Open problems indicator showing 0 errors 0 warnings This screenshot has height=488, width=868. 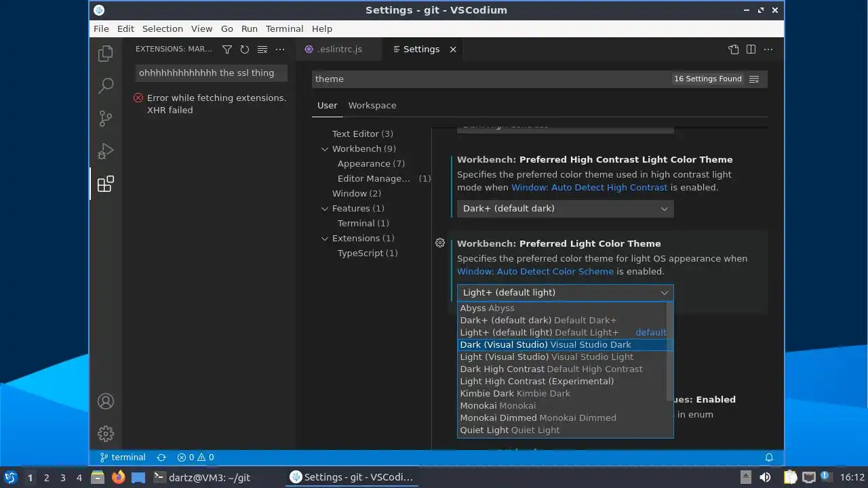(195, 457)
